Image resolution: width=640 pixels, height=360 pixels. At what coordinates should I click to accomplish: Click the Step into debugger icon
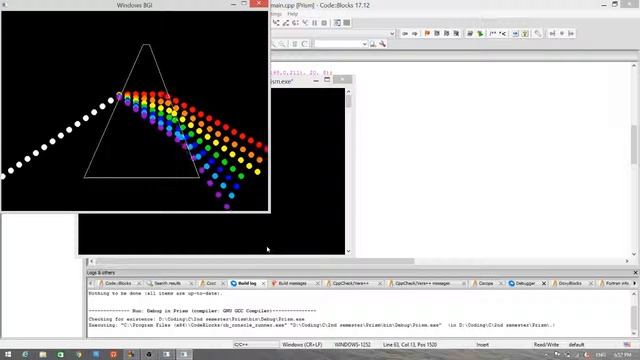(276, 23)
